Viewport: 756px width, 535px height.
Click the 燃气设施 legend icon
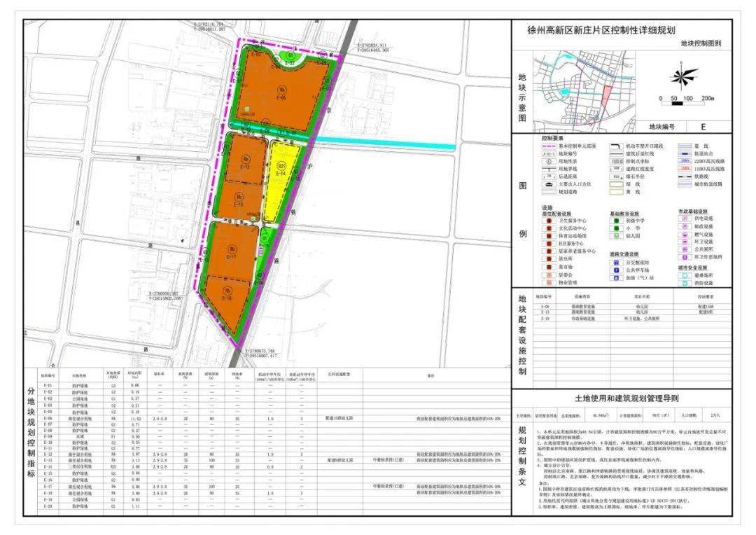pyautogui.click(x=684, y=235)
